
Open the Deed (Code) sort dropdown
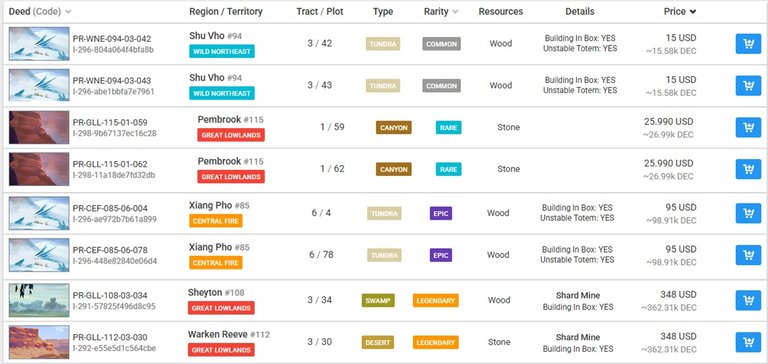[68, 12]
